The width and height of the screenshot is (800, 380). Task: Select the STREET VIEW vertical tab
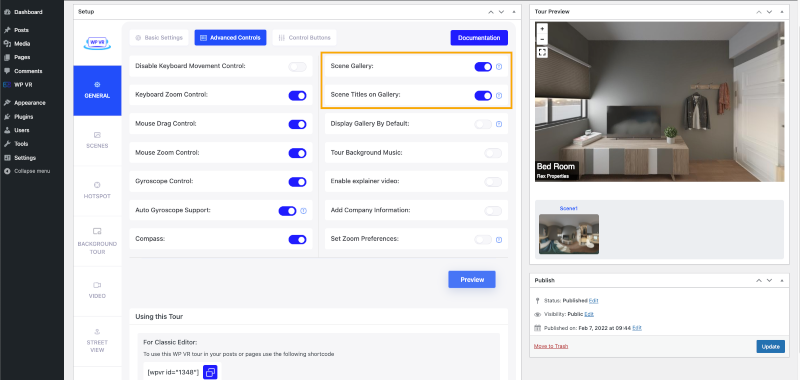coord(97,340)
